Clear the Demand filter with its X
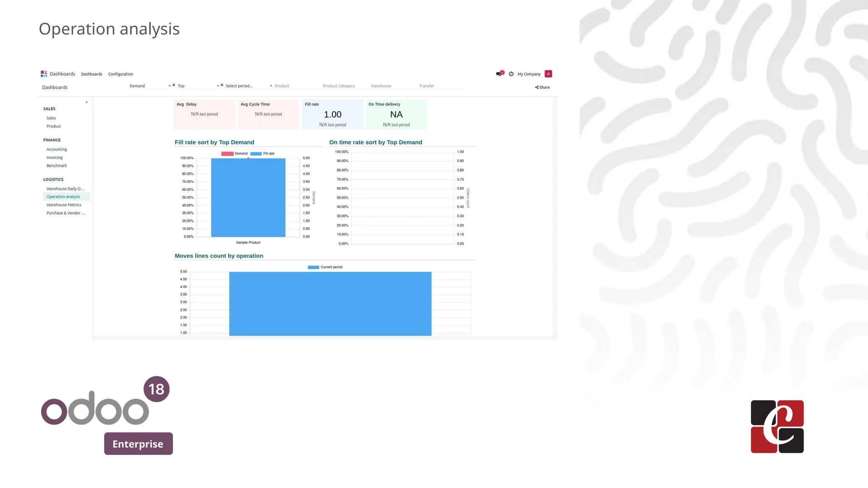Viewport: 868px width, 488px height. (174, 85)
